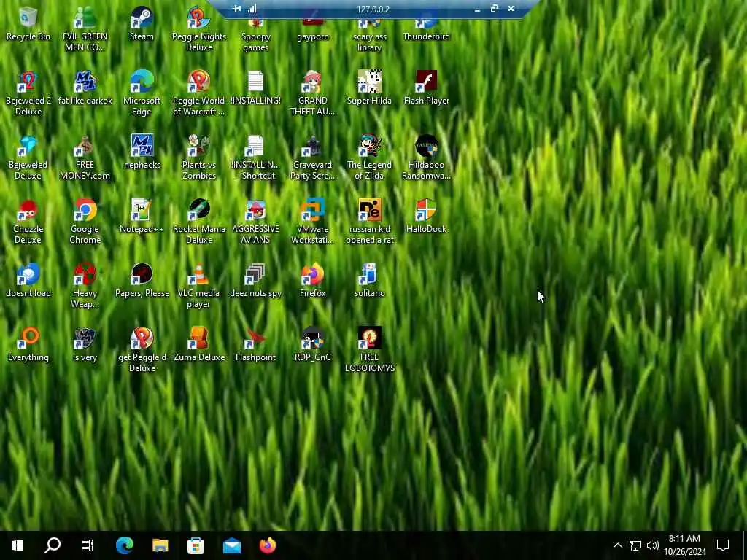Select the nephacks shortcut
Screen dimensions: 747x560
coord(142,152)
